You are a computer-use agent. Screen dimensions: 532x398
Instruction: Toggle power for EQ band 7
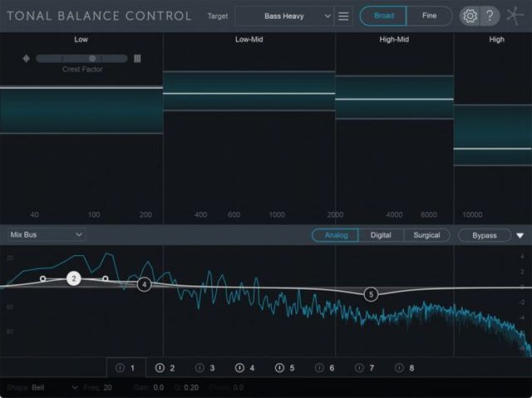tap(359, 368)
